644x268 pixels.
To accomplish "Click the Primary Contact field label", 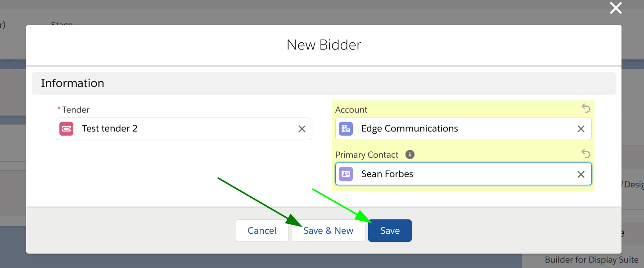I will coord(367,154).
